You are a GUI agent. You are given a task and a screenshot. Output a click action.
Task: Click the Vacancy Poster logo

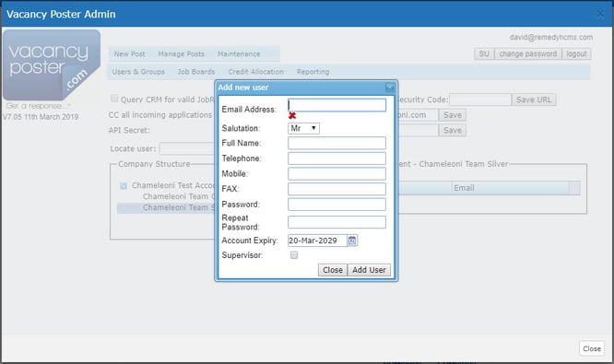coord(52,65)
